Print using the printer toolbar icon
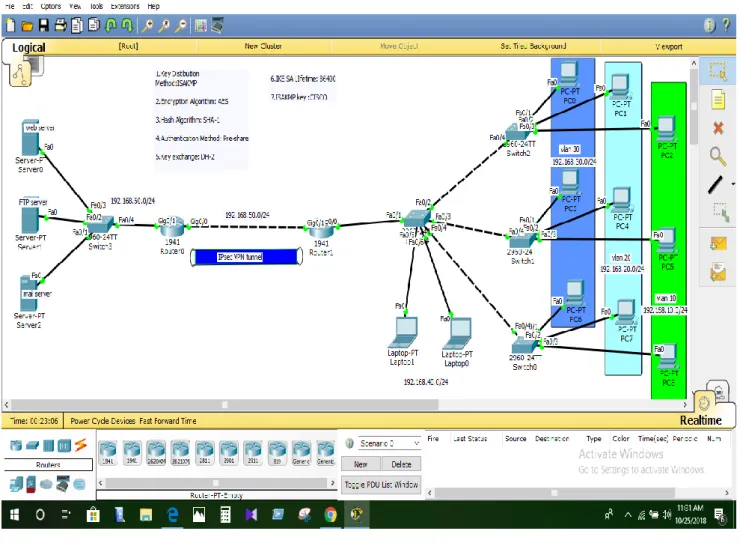Viewport: 740px width, 543px height. 60,25
